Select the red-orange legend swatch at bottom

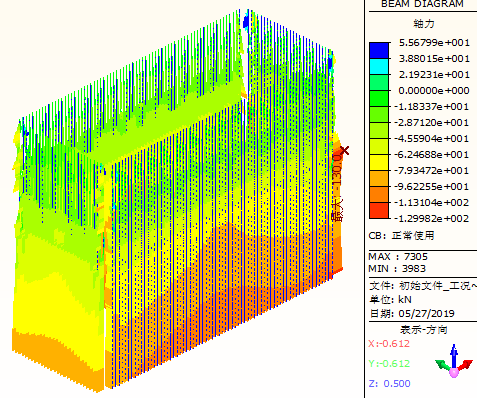(379, 210)
